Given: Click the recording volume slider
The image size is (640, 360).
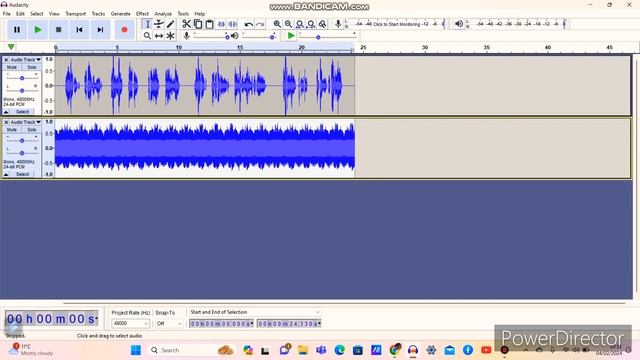Looking at the screenshot, I should coord(211,36).
